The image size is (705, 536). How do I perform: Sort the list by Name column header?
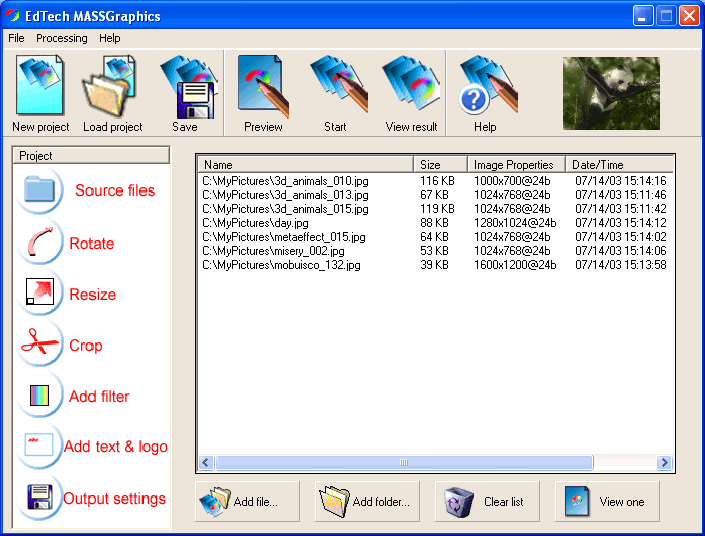tap(305, 165)
